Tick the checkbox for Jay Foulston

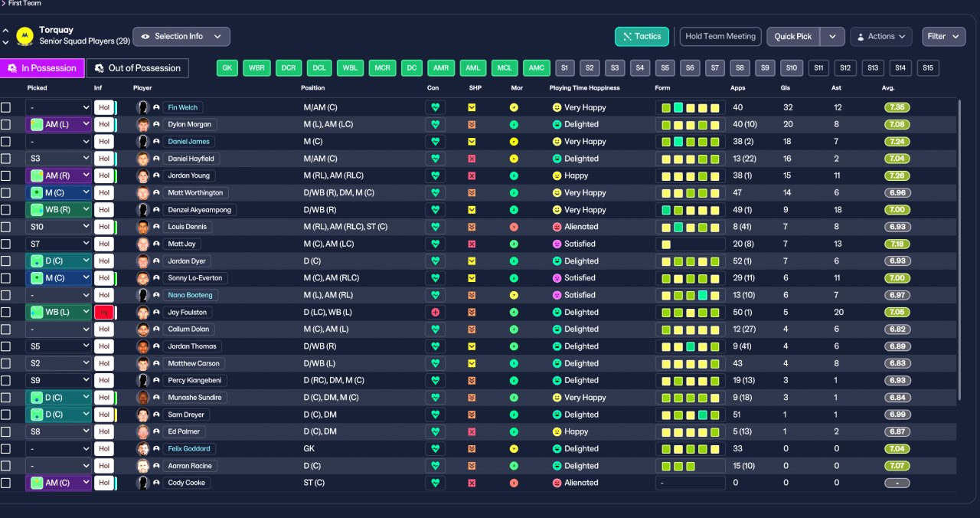(x=6, y=312)
